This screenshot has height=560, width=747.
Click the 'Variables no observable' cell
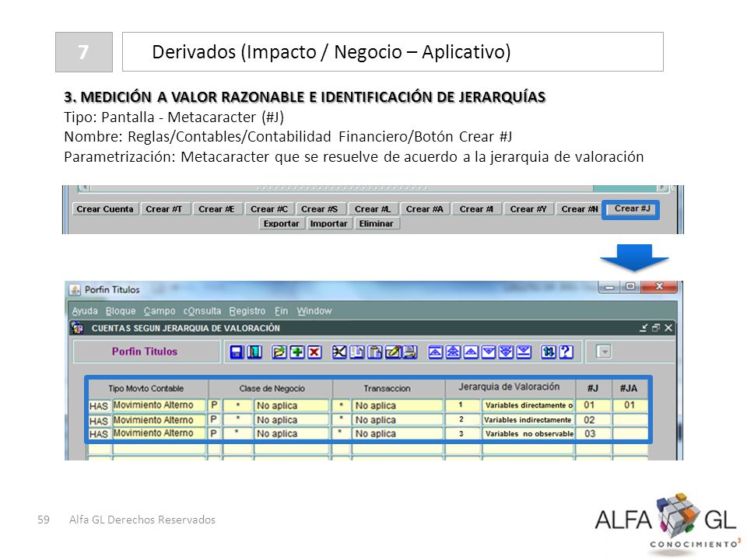click(x=528, y=433)
